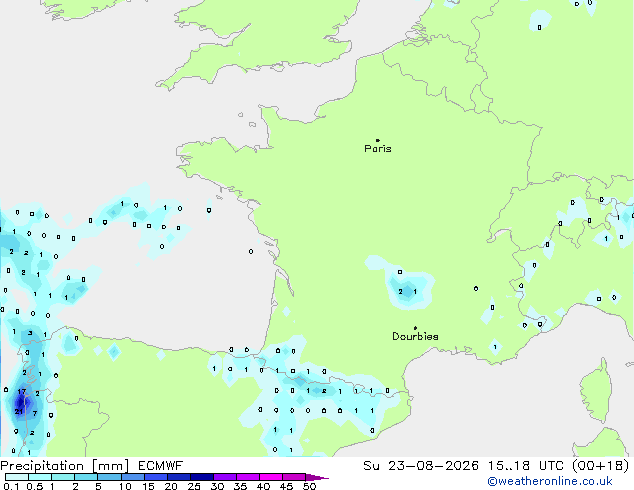Select the 5–10 mm legend swatch

109,477
